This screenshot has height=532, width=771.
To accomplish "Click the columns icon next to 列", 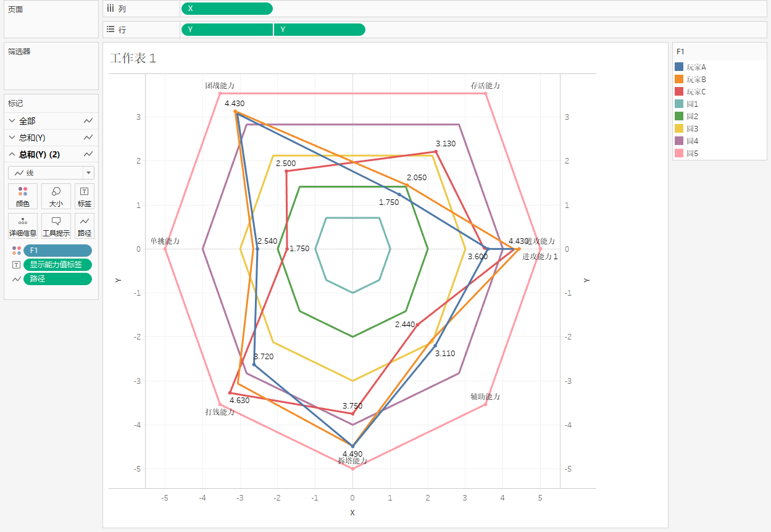I will (x=110, y=9).
